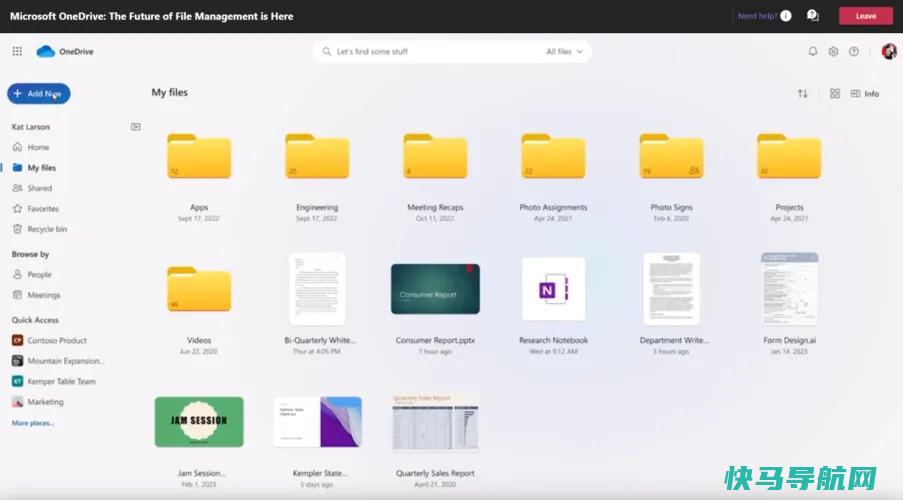Open the meeting chat bubble icon
This screenshot has height=500, width=903.
813,16
